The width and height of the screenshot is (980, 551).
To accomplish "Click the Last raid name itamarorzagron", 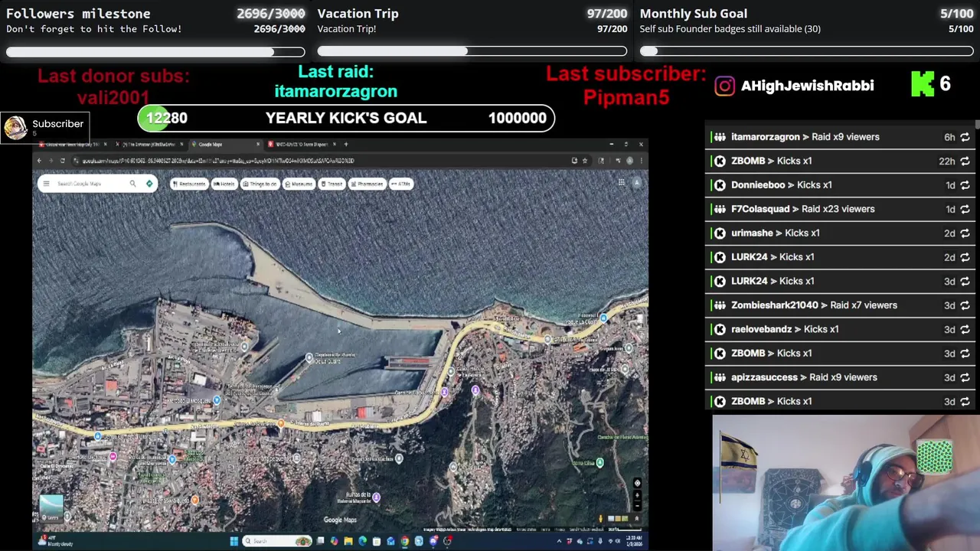I will point(335,91).
